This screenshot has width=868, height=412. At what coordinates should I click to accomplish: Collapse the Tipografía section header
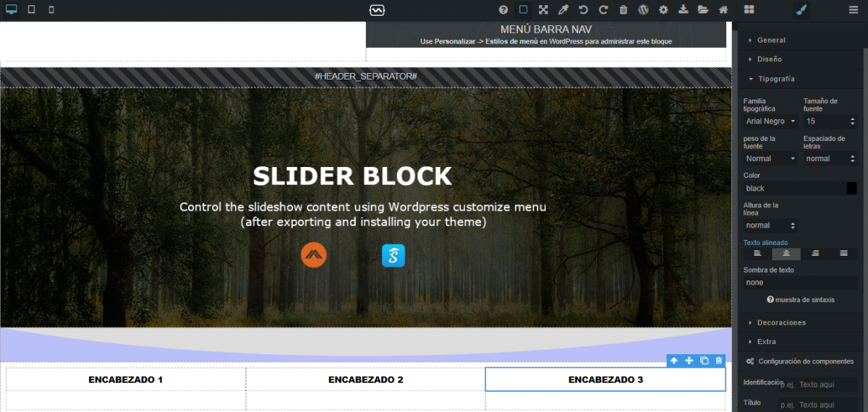tap(775, 78)
